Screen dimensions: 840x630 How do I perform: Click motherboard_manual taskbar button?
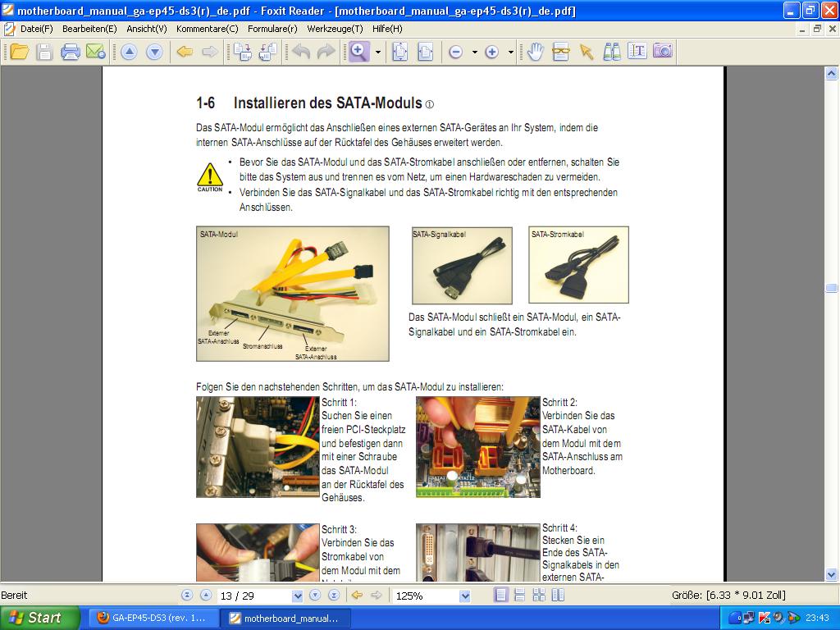[286, 618]
